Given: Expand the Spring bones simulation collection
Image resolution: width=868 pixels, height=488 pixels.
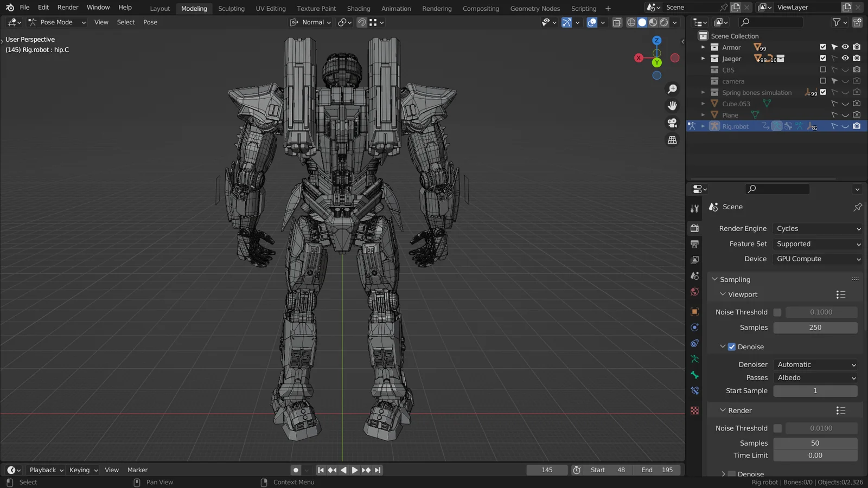Looking at the screenshot, I should tap(703, 92).
